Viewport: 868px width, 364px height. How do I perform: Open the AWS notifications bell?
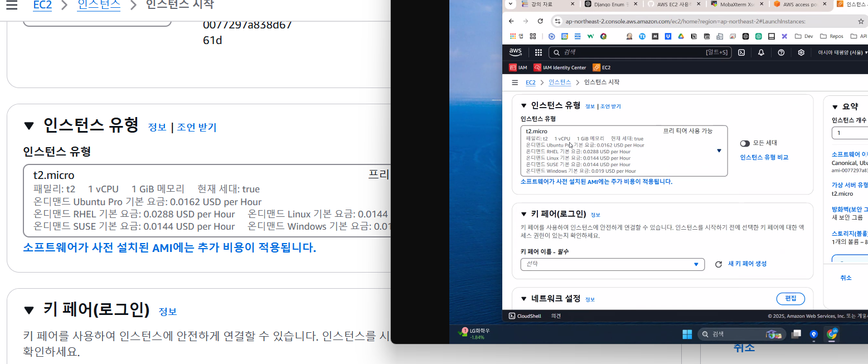(x=761, y=52)
